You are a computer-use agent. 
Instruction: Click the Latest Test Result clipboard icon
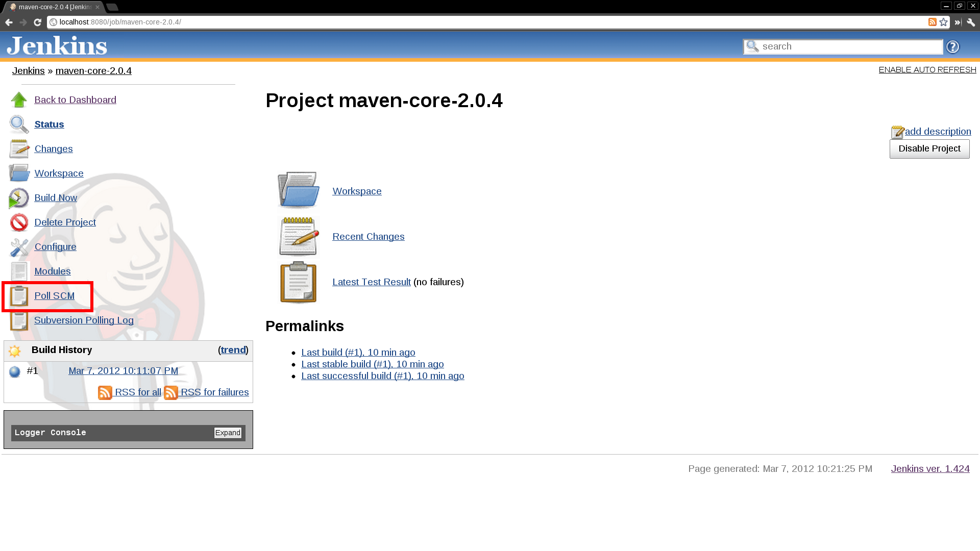pos(298,282)
